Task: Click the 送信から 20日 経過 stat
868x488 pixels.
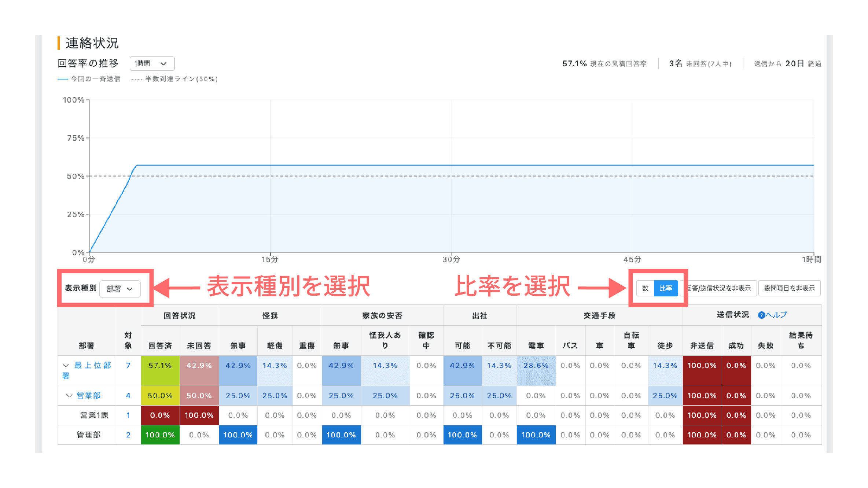Action: pyautogui.click(x=788, y=64)
